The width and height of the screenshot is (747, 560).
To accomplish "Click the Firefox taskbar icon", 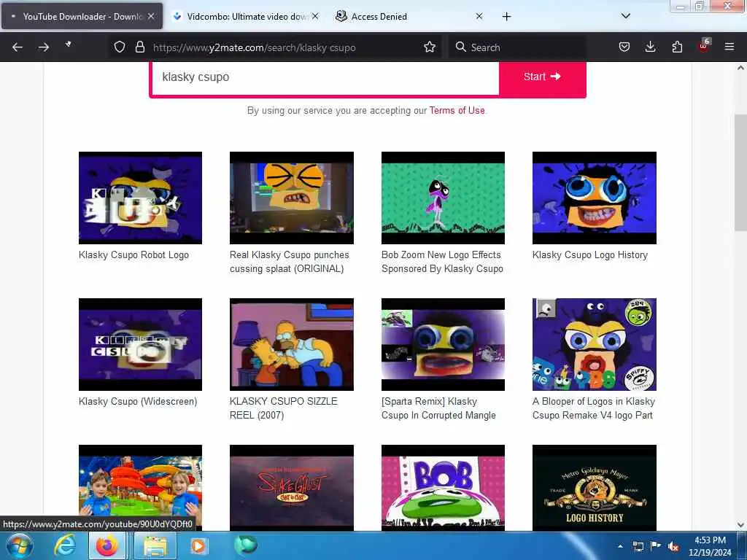I will [x=107, y=546].
